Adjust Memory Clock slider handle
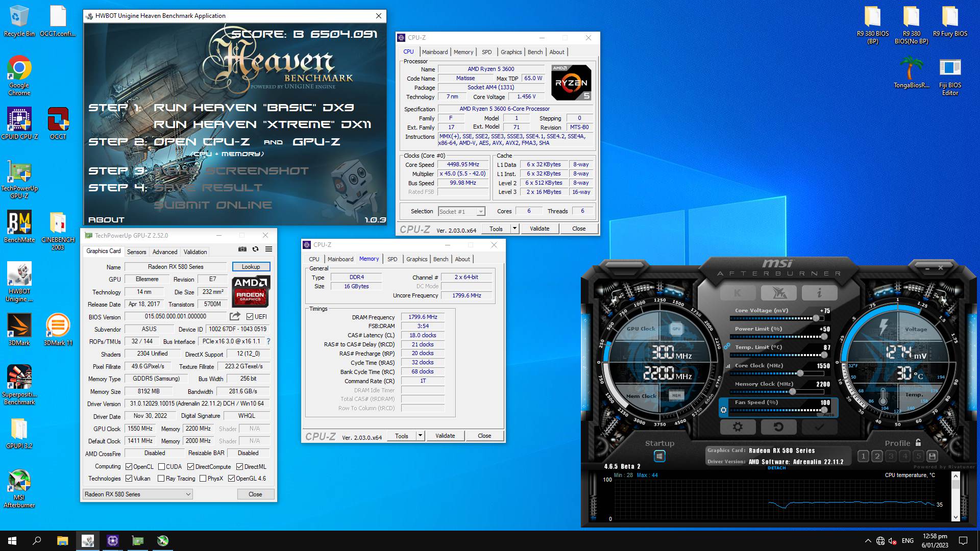980x551 pixels. 792,392
